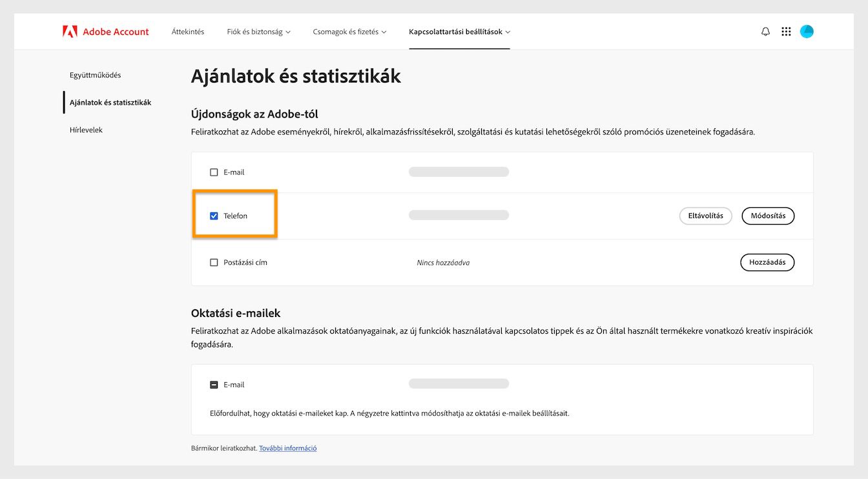Click the Eltávolítás button
The image size is (868, 479).
click(x=705, y=216)
